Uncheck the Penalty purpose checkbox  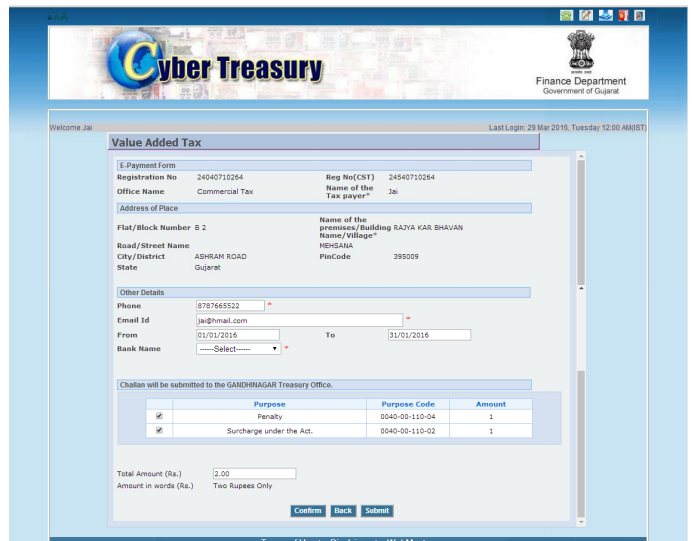point(159,416)
